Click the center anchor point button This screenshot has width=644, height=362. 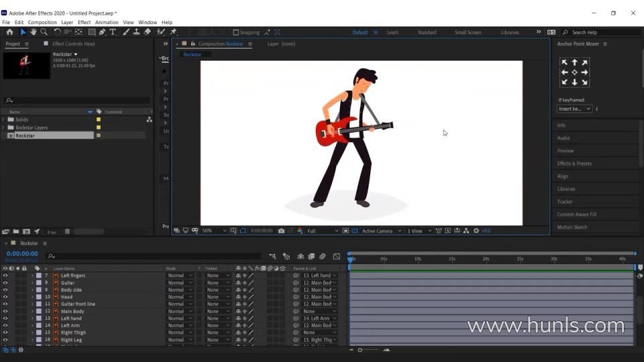coord(574,72)
